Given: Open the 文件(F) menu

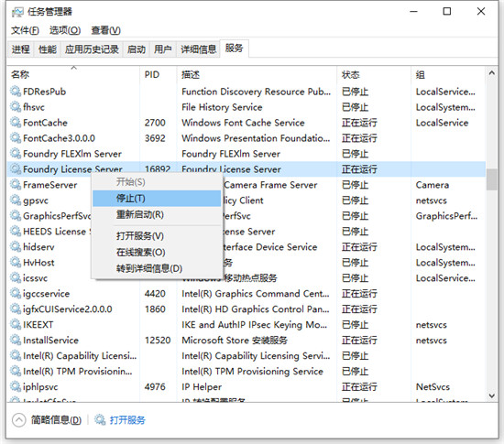Looking at the screenshot, I should pos(25,30).
